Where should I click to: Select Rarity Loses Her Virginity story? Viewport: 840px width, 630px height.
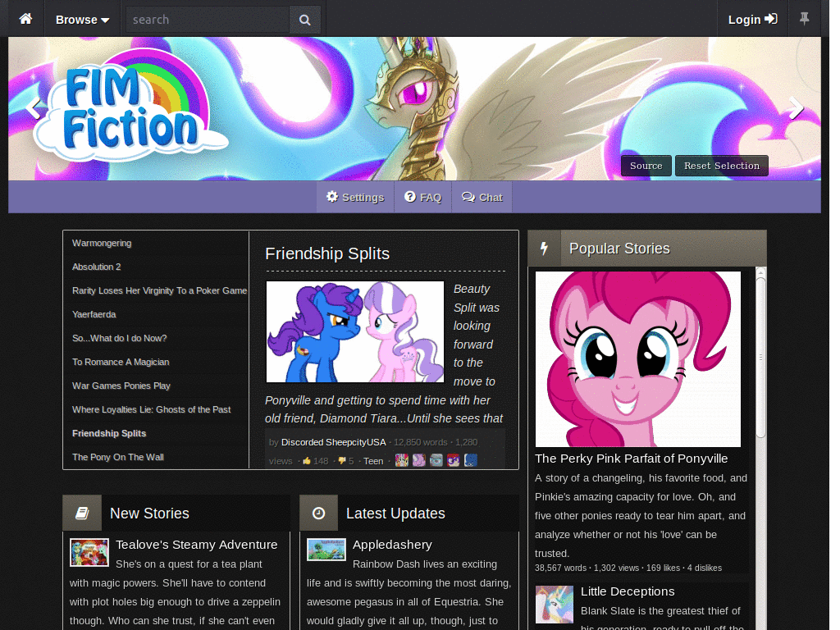click(x=160, y=290)
